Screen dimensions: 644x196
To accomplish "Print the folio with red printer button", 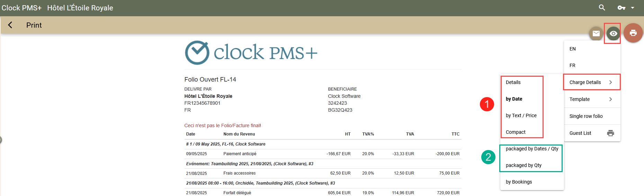I will click(633, 33).
